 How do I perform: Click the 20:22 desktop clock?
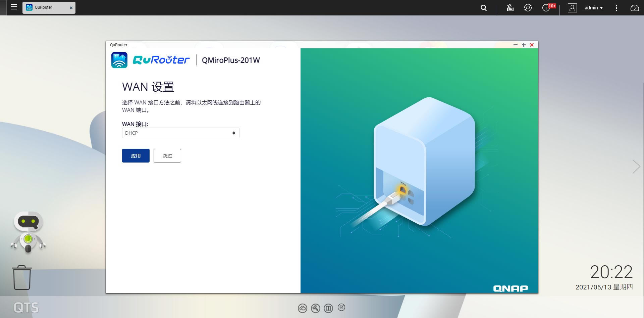[x=611, y=272]
